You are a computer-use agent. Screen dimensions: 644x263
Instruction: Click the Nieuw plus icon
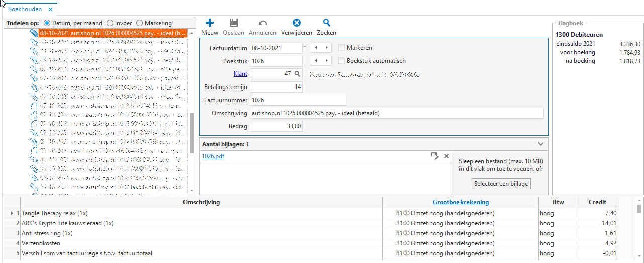(x=210, y=23)
